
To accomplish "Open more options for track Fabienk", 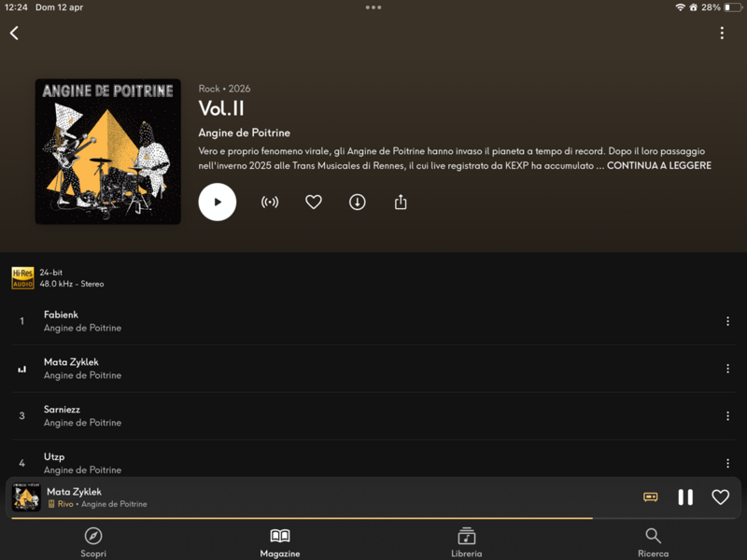I will 727,321.
